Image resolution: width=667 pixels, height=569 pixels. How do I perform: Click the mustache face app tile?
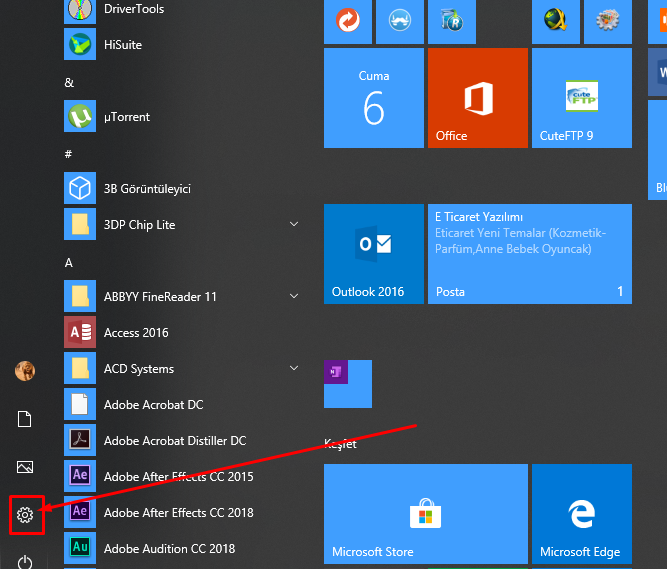coord(400,21)
